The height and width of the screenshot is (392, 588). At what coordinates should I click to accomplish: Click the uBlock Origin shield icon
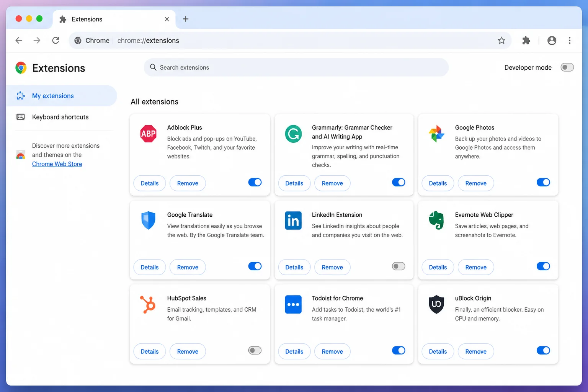[x=436, y=304]
